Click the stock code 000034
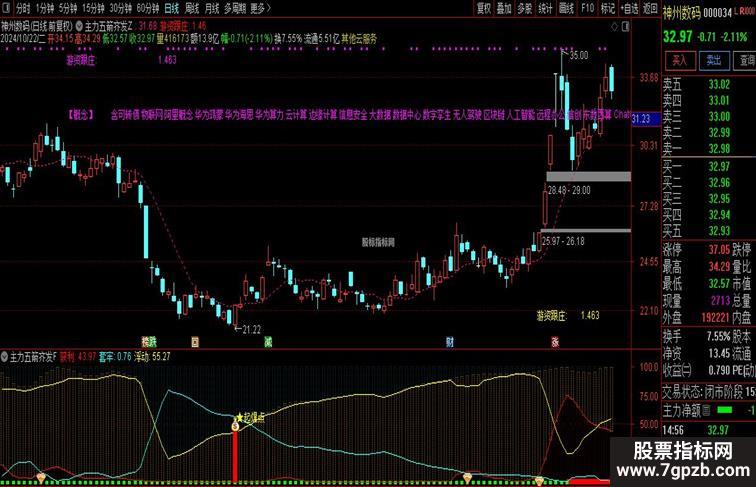The image size is (756, 487). (717, 13)
